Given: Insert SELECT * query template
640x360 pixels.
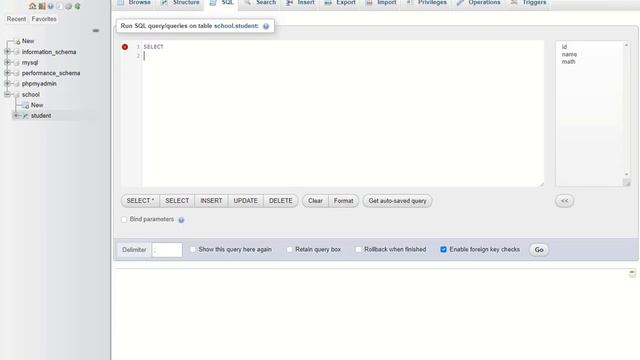Looking at the screenshot, I should click(x=140, y=201).
